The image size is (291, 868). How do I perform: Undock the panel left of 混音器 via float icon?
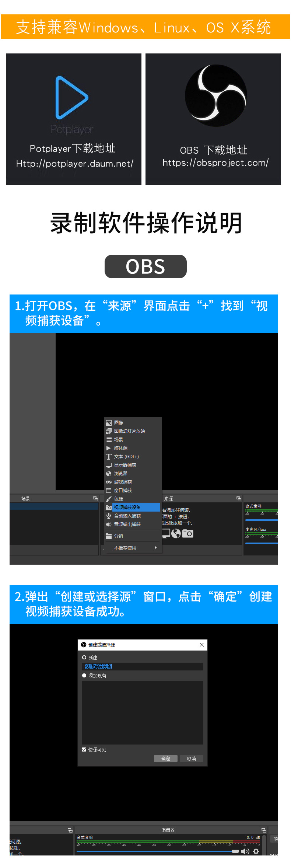coord(70,830)
